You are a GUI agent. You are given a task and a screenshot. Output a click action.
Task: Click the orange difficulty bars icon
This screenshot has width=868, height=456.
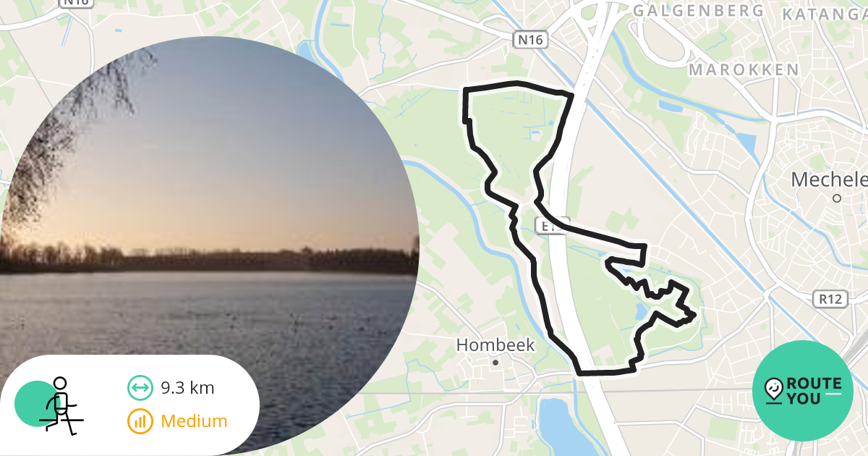(140, 421)
